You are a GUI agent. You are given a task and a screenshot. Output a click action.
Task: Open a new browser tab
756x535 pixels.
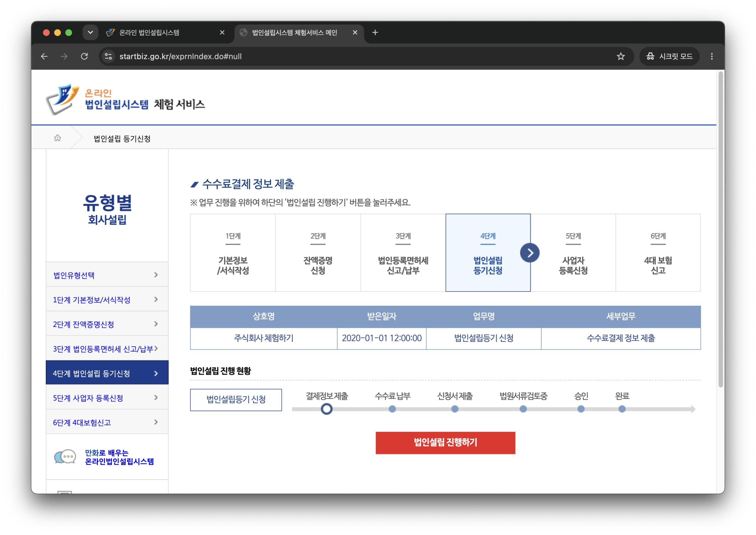click(x=375, y=32)
